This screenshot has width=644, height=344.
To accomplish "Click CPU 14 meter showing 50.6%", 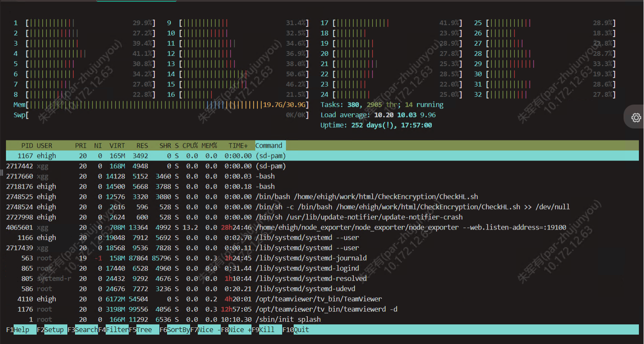I will tap(238, 74).
